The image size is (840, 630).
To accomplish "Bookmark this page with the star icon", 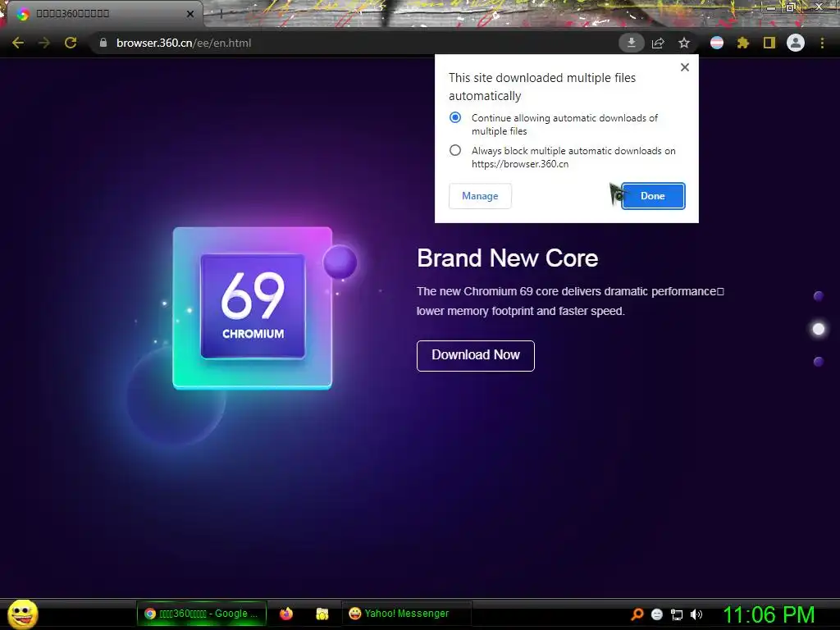I will click(684, 43).
